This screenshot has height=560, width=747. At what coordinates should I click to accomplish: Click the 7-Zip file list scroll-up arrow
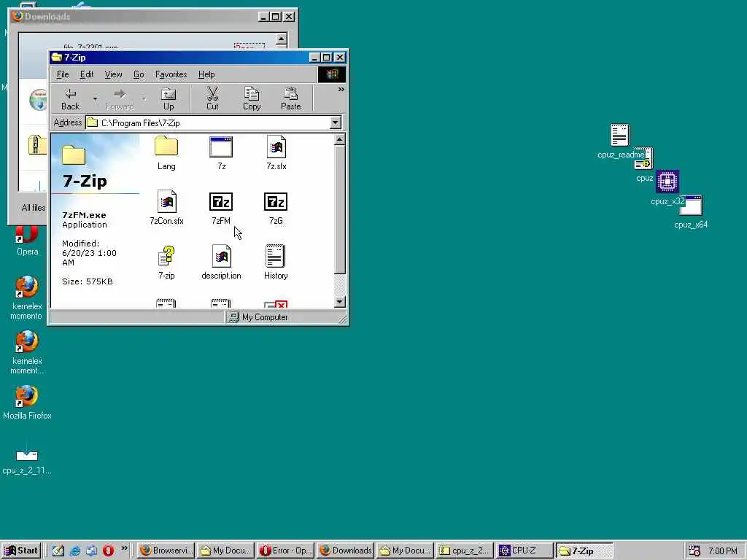[339, 139]
